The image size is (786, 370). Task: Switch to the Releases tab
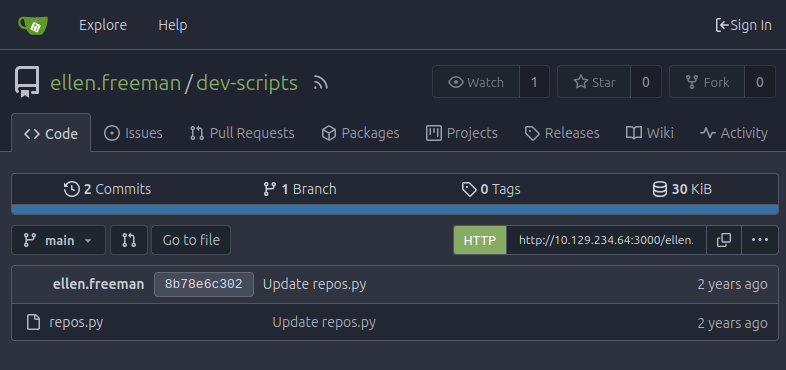(x=562, y=133)
